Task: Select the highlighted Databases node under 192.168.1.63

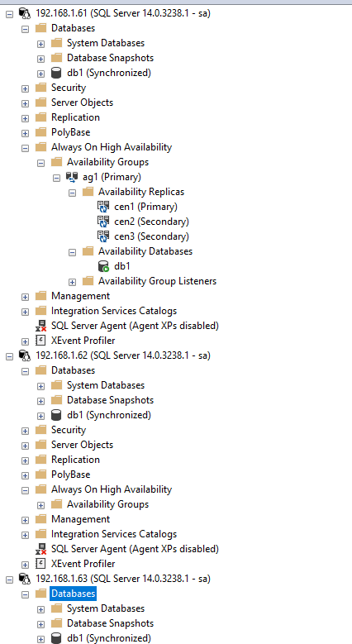Action: (x=73, y=594)
